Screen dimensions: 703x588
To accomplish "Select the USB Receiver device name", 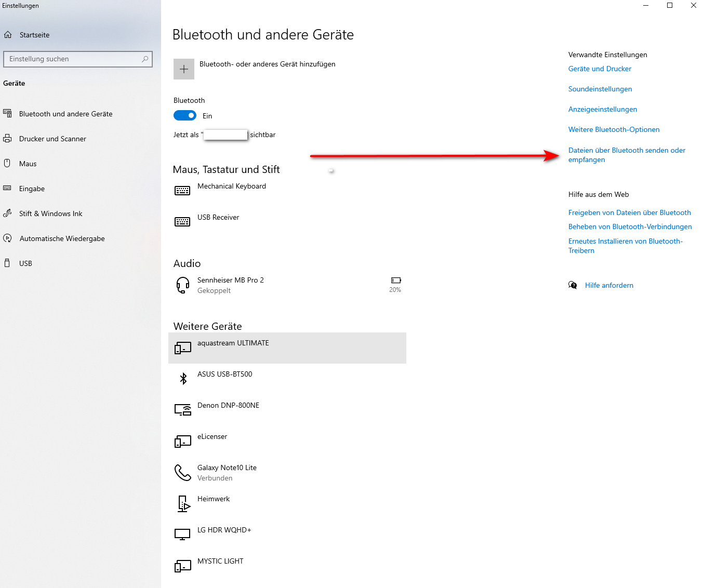I will coord(218,217).
